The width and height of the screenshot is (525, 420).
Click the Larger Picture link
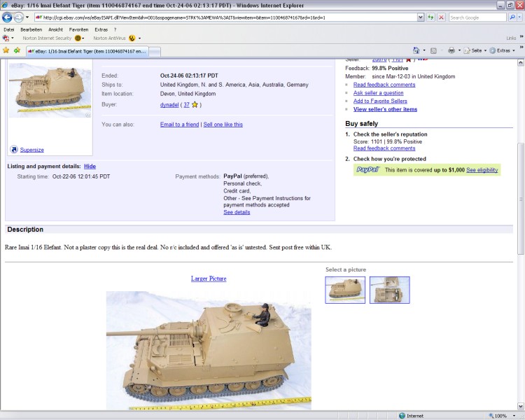click(209, 279)
